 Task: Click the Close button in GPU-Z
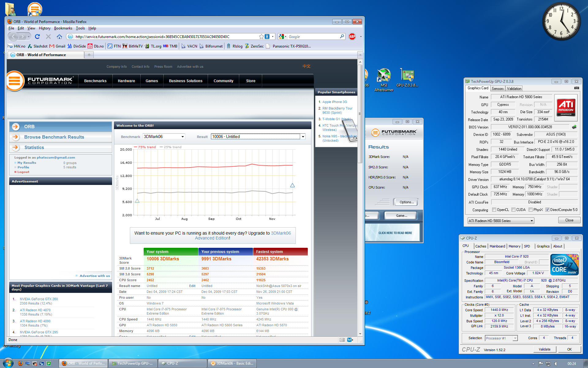(x=569, y=220)
